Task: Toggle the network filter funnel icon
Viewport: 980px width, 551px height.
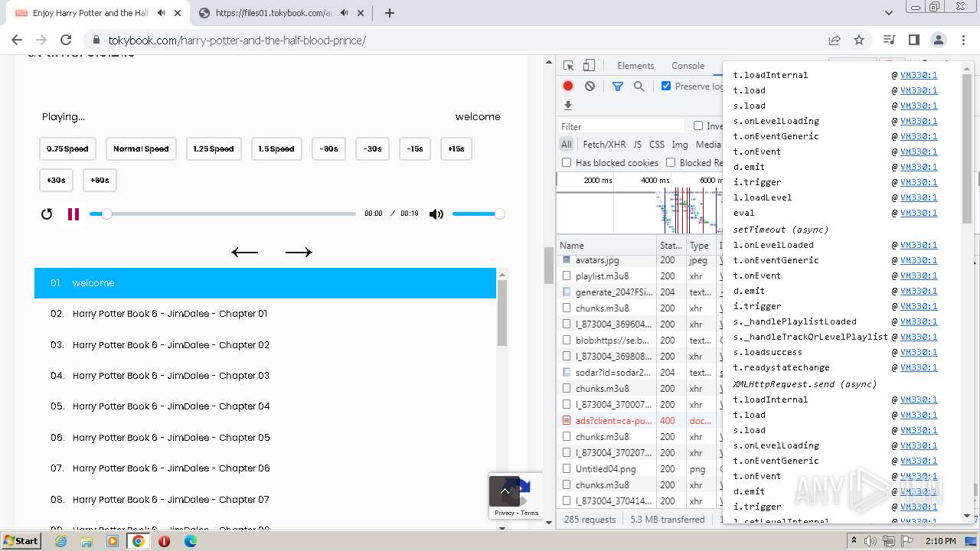Action: click(x=618, y=86)
